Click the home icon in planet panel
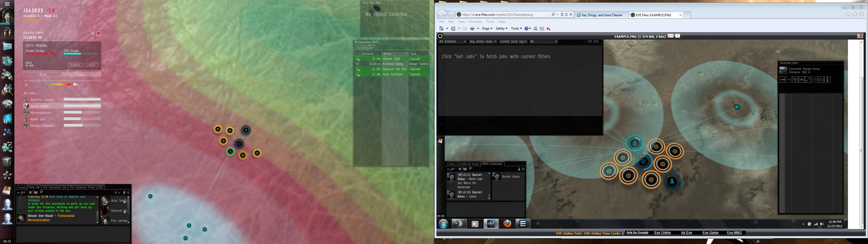The width and height of the screenshot is (868, 244). (92, 33)
